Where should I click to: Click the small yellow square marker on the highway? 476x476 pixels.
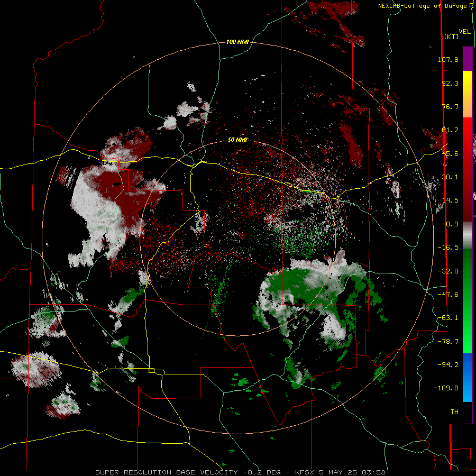pyautogui.click(x=151, y=370)
